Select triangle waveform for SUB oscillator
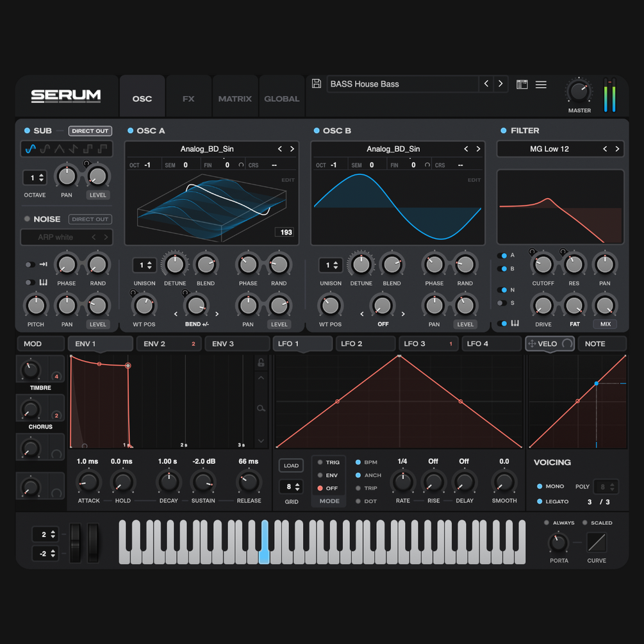The width and height of the screenshot is (644, 644). [60, 149]
